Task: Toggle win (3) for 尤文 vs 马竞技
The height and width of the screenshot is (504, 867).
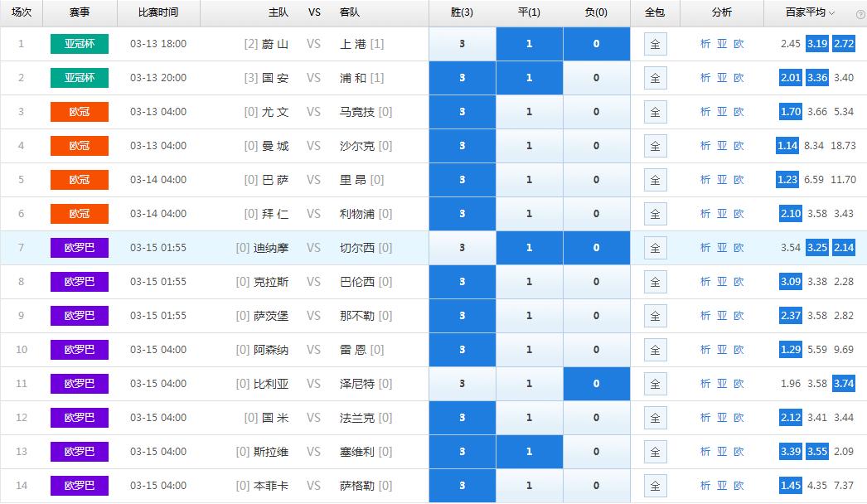Action: [x=463, y=112]
